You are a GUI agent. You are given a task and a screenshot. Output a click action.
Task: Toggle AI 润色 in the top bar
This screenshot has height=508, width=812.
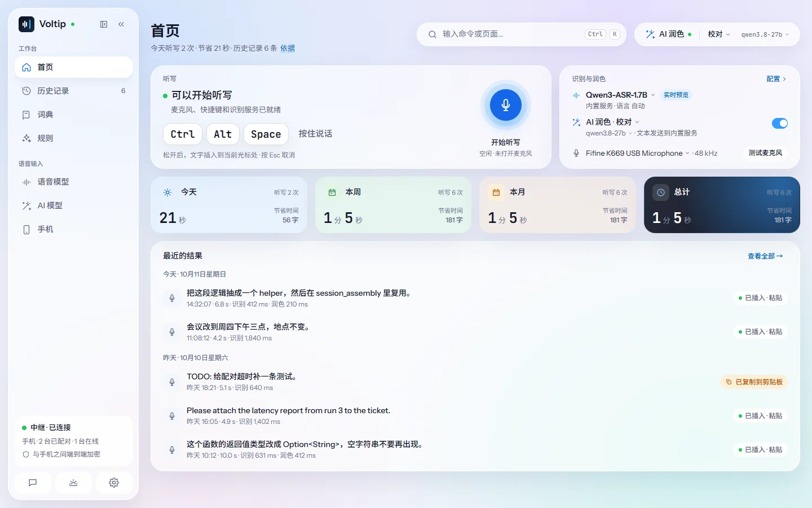[x=669, y=34]
